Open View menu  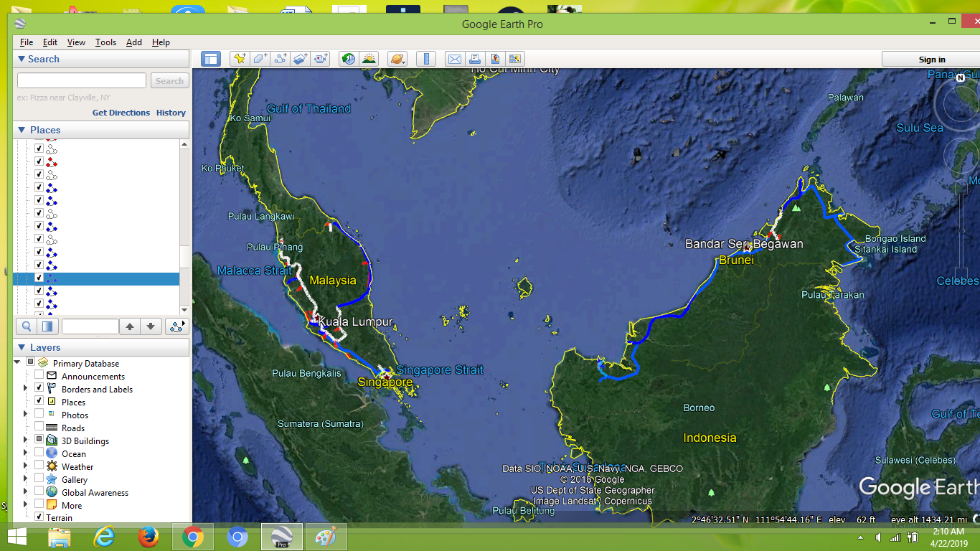click(76, 42)
